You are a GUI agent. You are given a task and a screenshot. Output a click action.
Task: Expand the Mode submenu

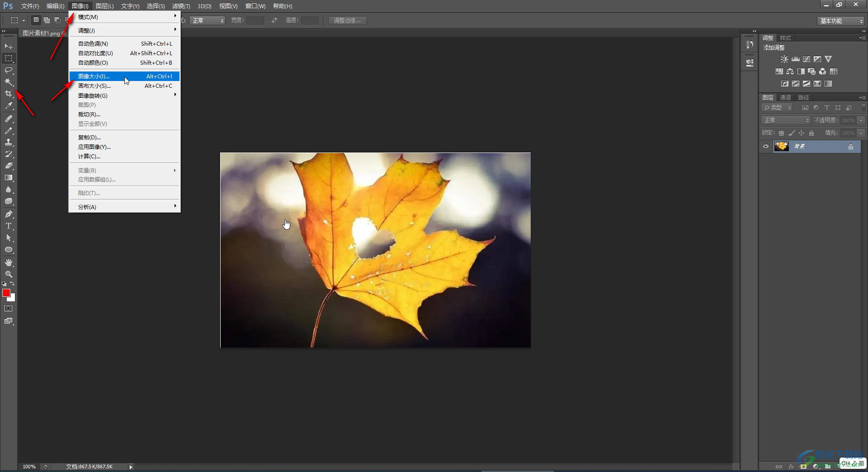point(124,17)
